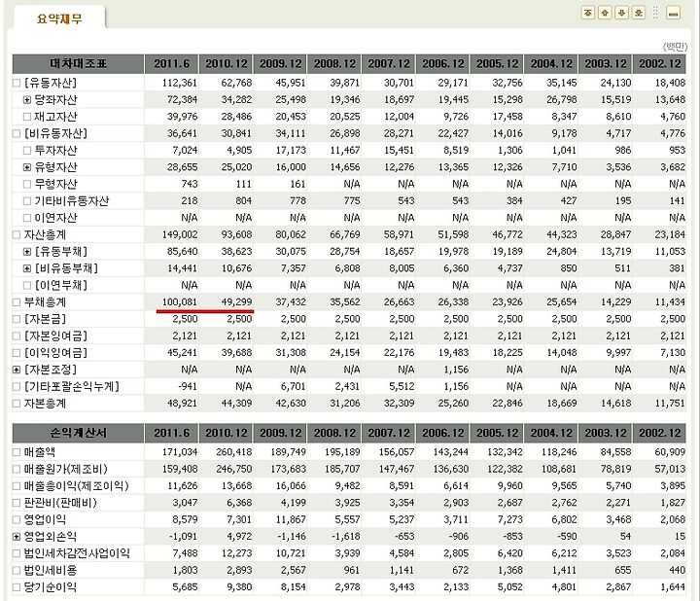Image resolution: width=700 pixels, height=601 pixels.
Task: Click the 2011.6 column header in 대차대조표
Action: pyautogui.click(x=172, y=64)
